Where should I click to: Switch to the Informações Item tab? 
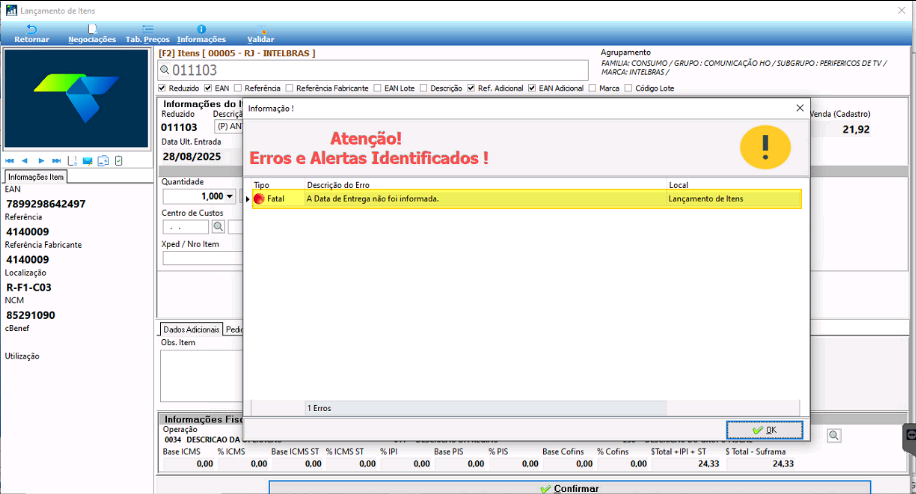click(36, 177)
